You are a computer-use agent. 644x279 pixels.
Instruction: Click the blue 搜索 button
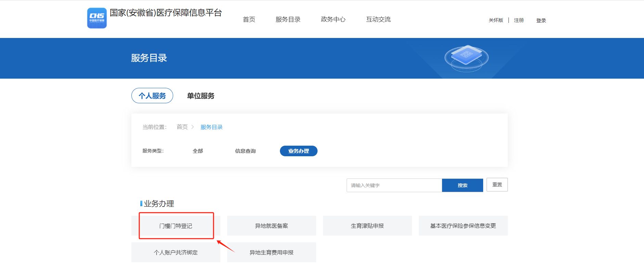463,185
